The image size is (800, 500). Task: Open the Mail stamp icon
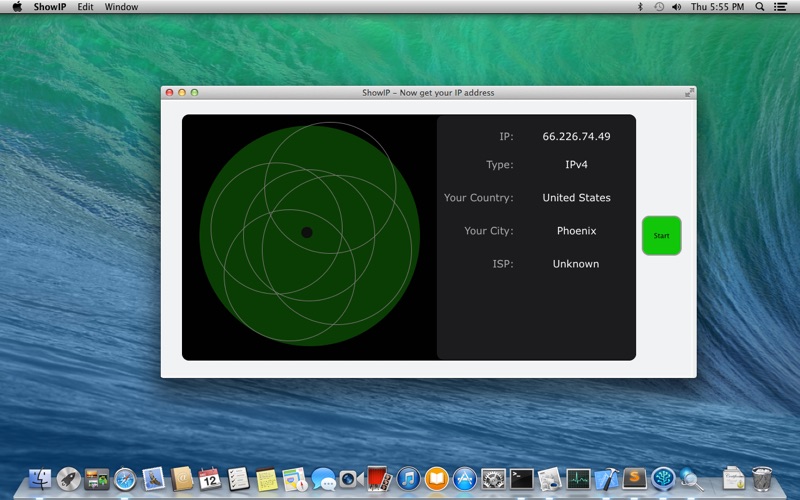[153, 480]
